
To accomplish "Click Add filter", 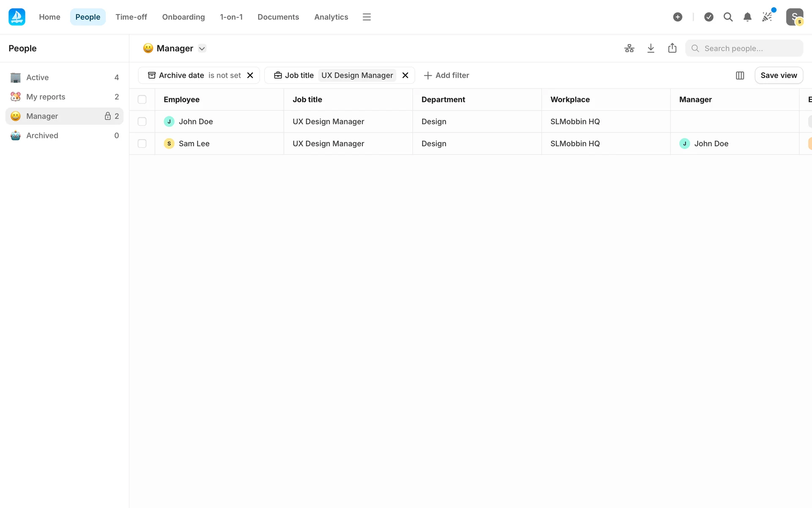I will 447,75.
